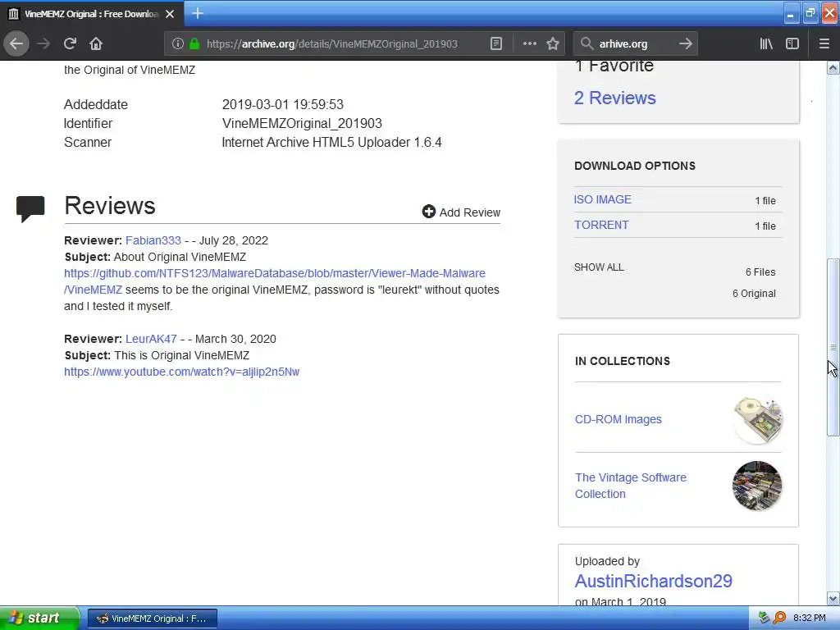Image resolution: width=840 pixels, height=630 pixels.
Task: Open the Library bookshelf icon
Action: pos(766,43)
